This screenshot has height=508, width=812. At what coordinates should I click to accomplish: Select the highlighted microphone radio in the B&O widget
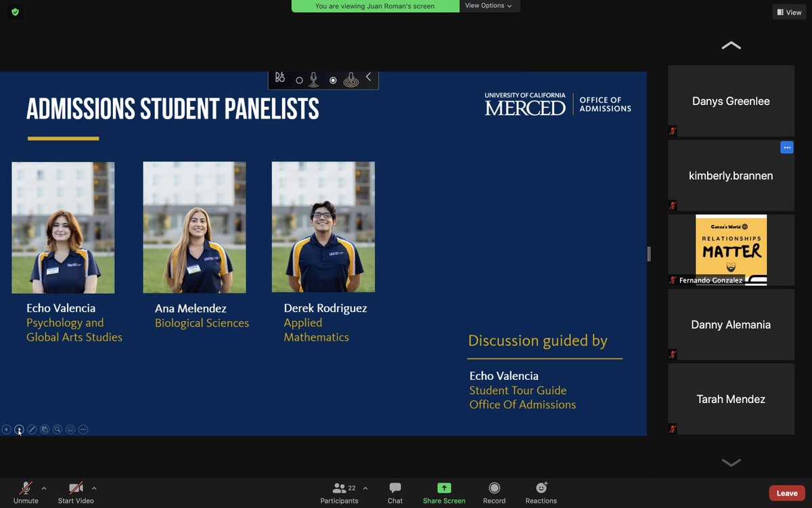(333, 79)
